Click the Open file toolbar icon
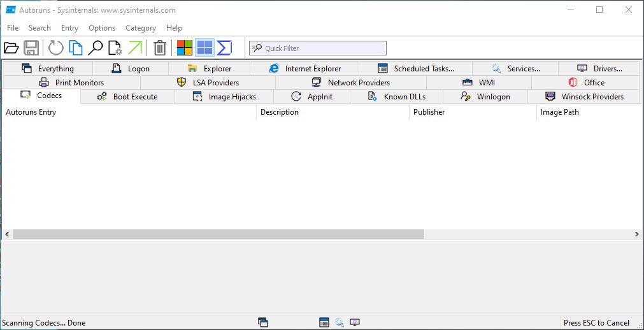 click(x=11, y=48)
